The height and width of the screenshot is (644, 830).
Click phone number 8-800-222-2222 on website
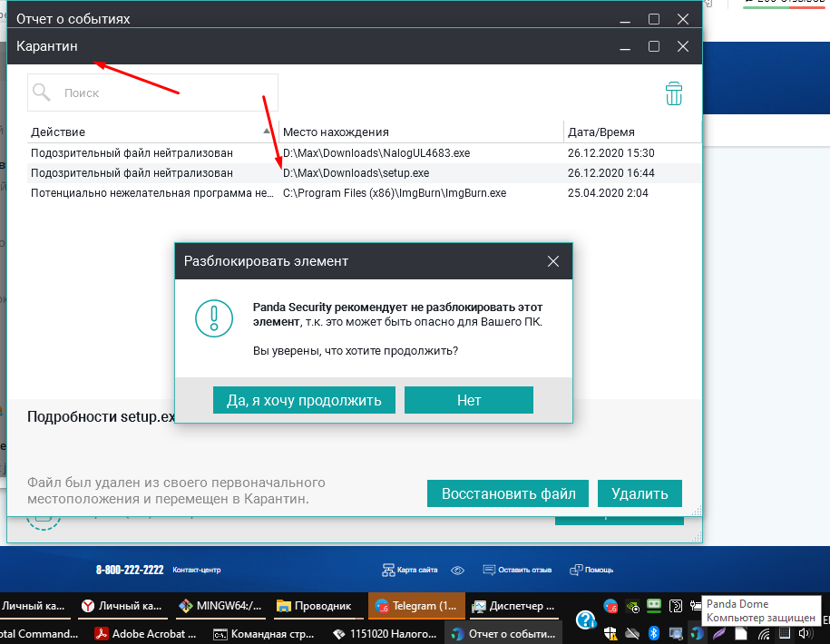tap(130, 570)
